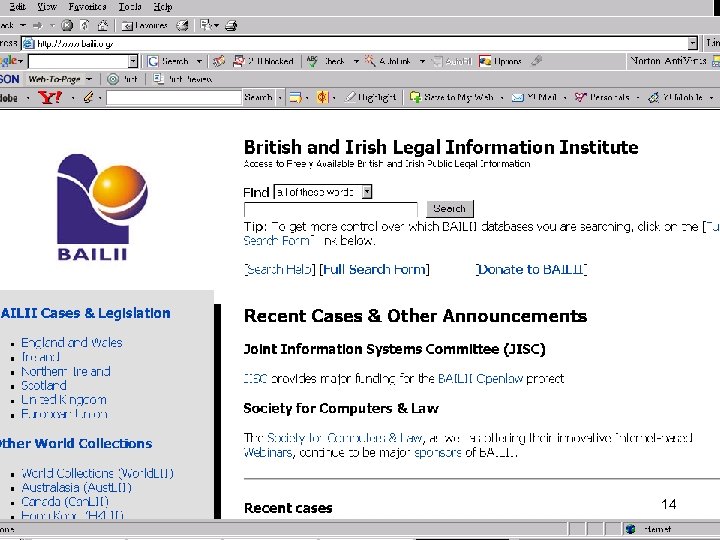The image size is (720, 540).
Task: Expand the AutoLink dropdown arrow
Action: (422, 61)
